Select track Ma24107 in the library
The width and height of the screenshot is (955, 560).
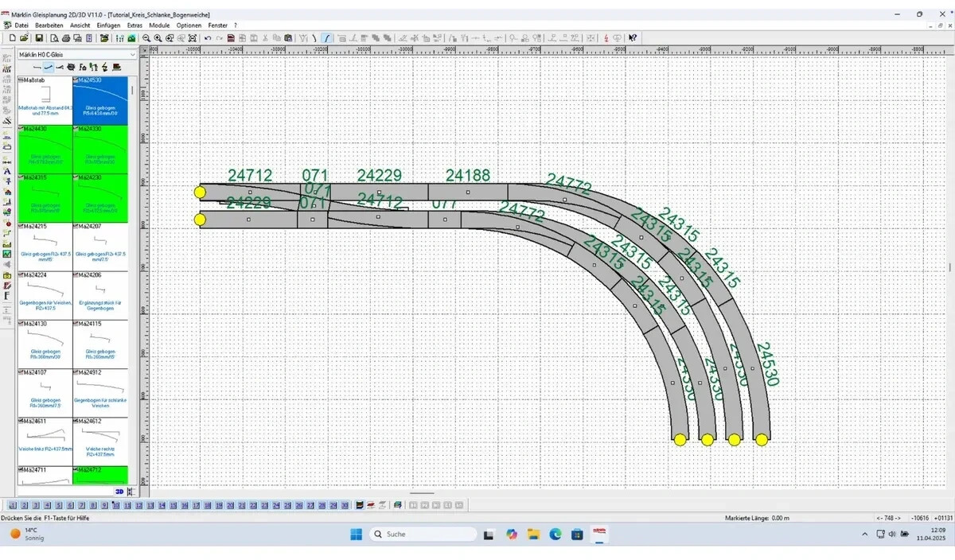coord(45,393)
